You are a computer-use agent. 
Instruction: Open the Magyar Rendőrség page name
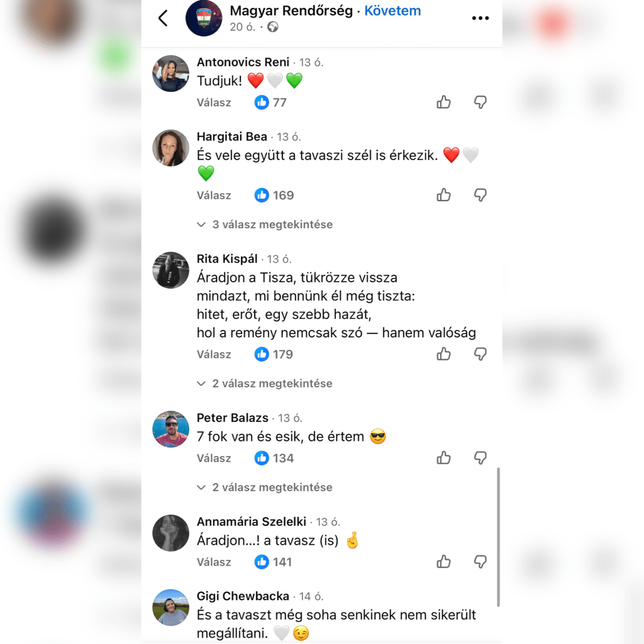291,11
